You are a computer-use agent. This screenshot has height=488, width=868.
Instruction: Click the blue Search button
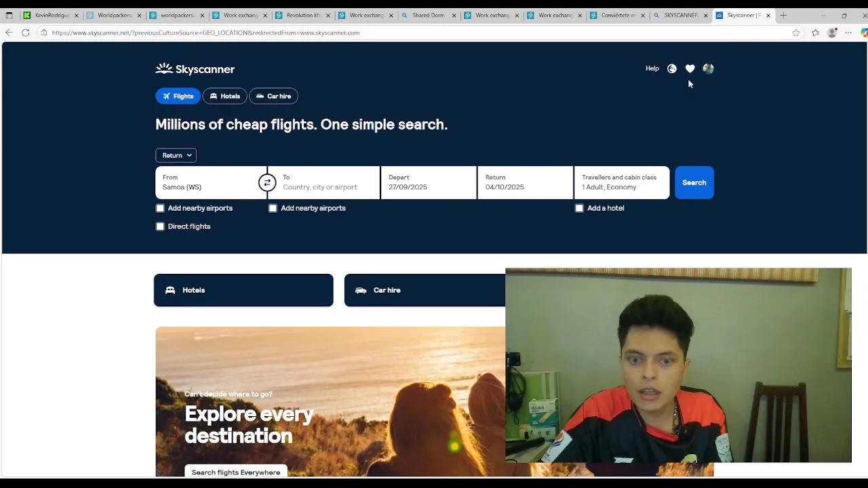pyautogui.click(x=694, y=182)
